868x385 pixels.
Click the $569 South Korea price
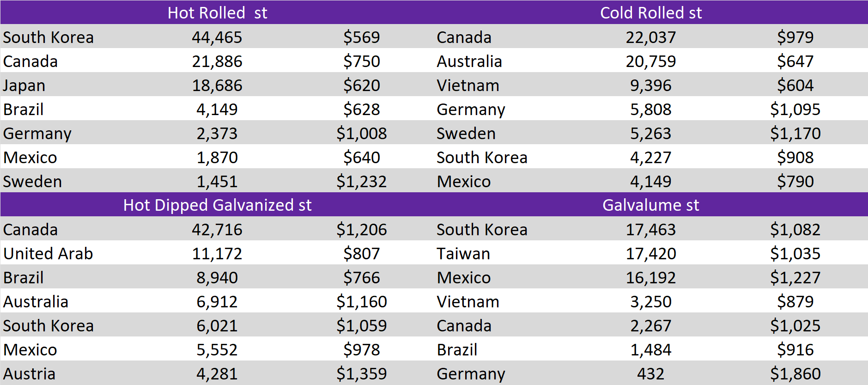tap(361, 37)
